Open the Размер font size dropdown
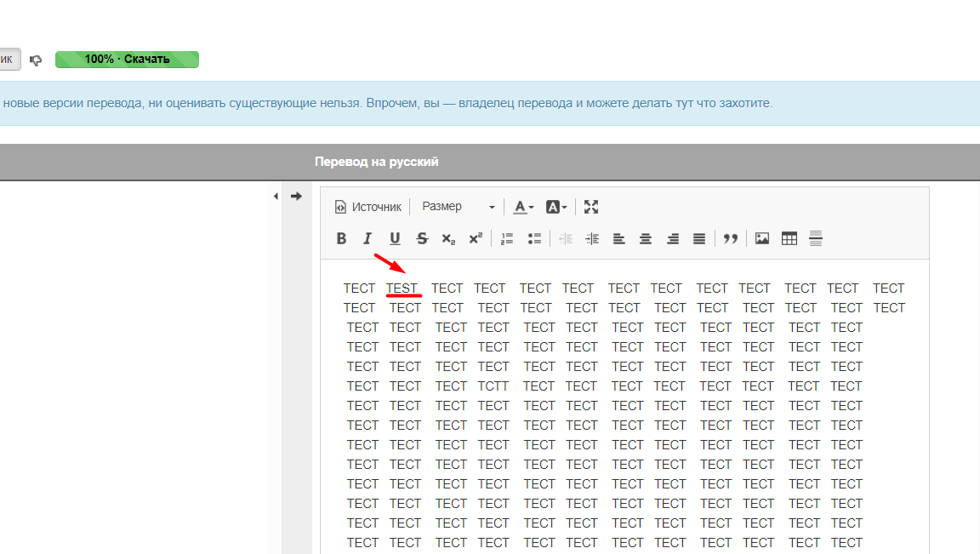The width and height of the screenshot is (980, 554). pos(458,207)
